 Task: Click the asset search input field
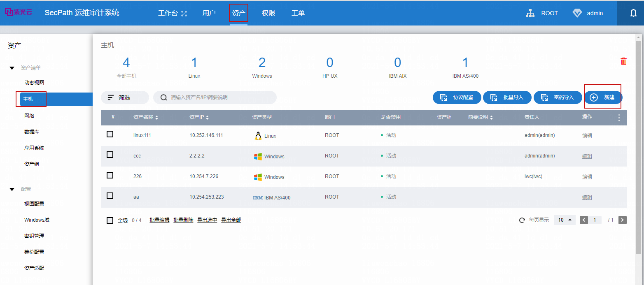click(215, 97)
